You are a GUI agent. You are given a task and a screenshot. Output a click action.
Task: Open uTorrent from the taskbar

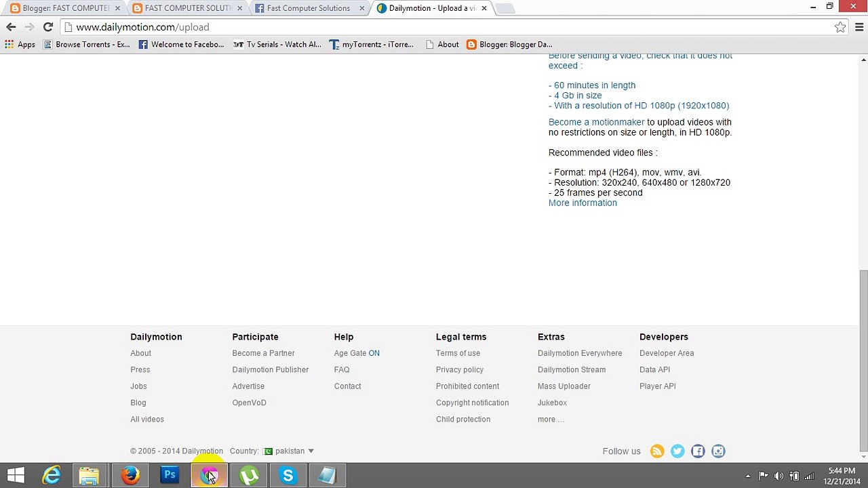(249, 476)
